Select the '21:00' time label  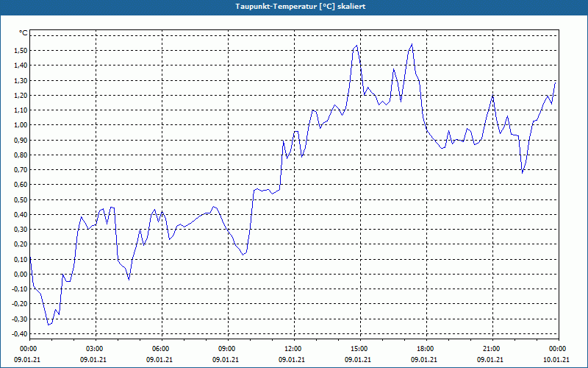coord(492,349)
